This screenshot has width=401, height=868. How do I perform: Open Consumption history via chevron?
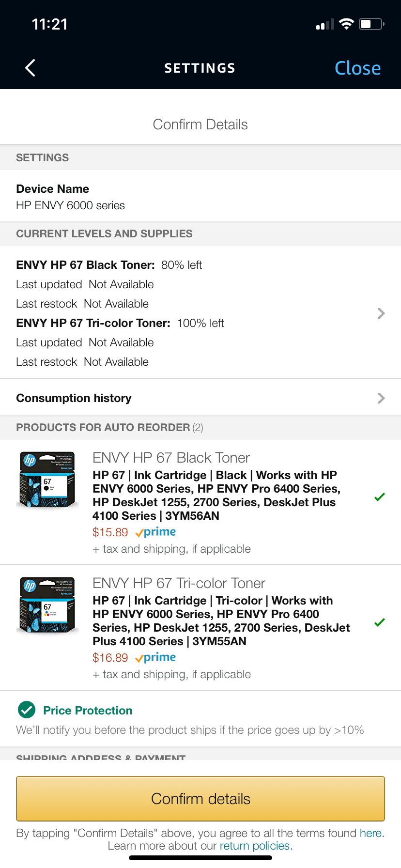[381, 398]
